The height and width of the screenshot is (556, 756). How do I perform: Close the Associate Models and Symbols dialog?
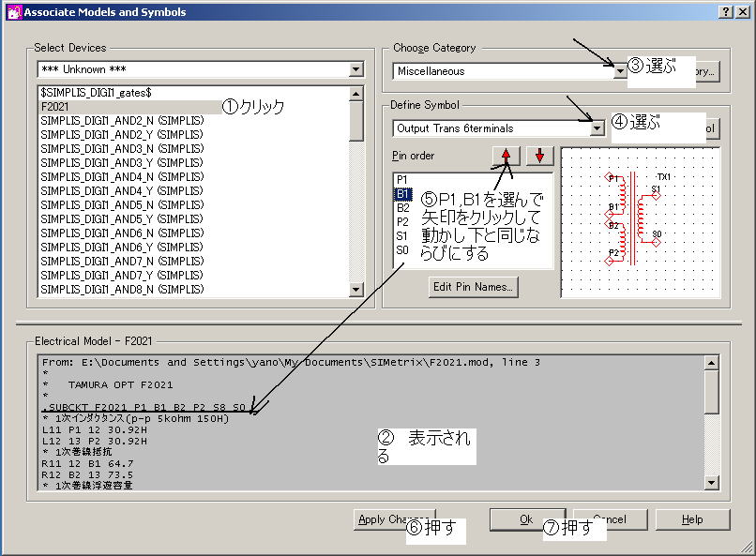pos(743,12)
